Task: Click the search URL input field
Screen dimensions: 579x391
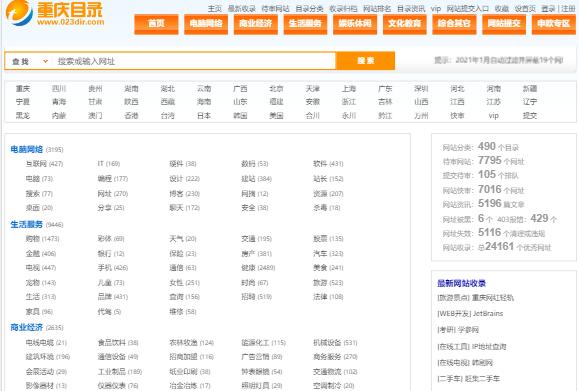Action: coord(194,61)
